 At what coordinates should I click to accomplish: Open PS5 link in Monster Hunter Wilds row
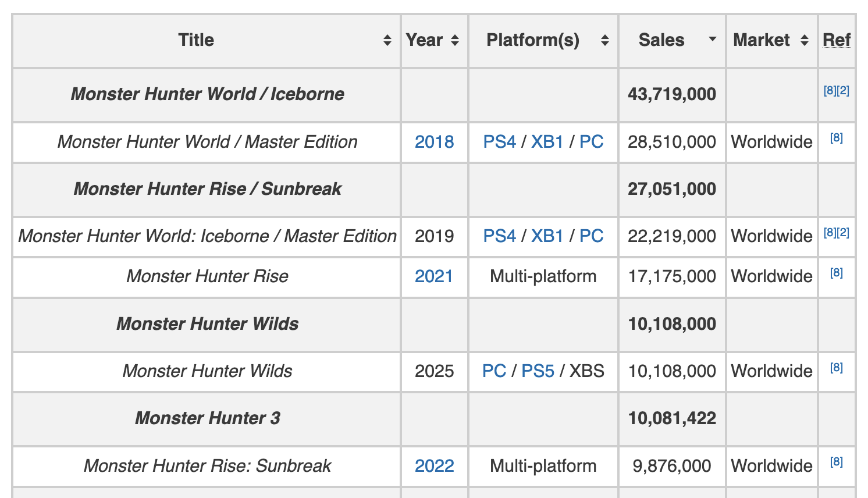[538, 371]
